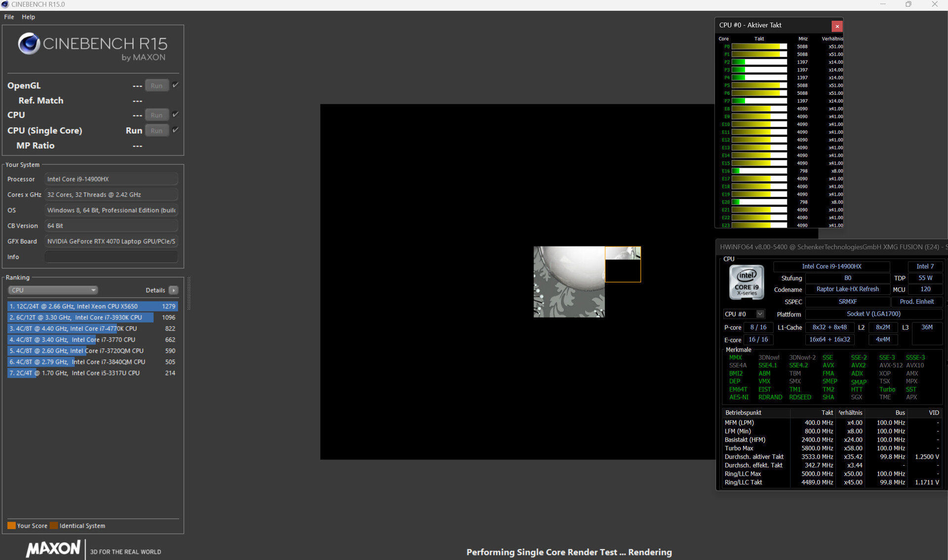
Task: Open the CPU ranking type dropdown
Action: click(53, 290)
